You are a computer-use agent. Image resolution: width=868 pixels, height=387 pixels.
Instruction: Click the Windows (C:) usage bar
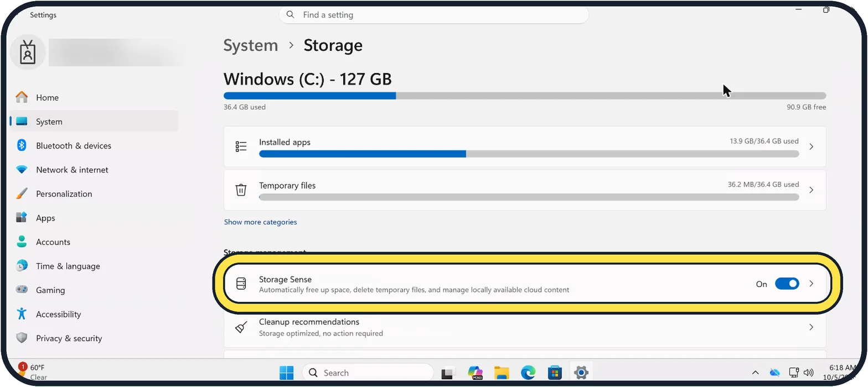[x=525, y=96]
